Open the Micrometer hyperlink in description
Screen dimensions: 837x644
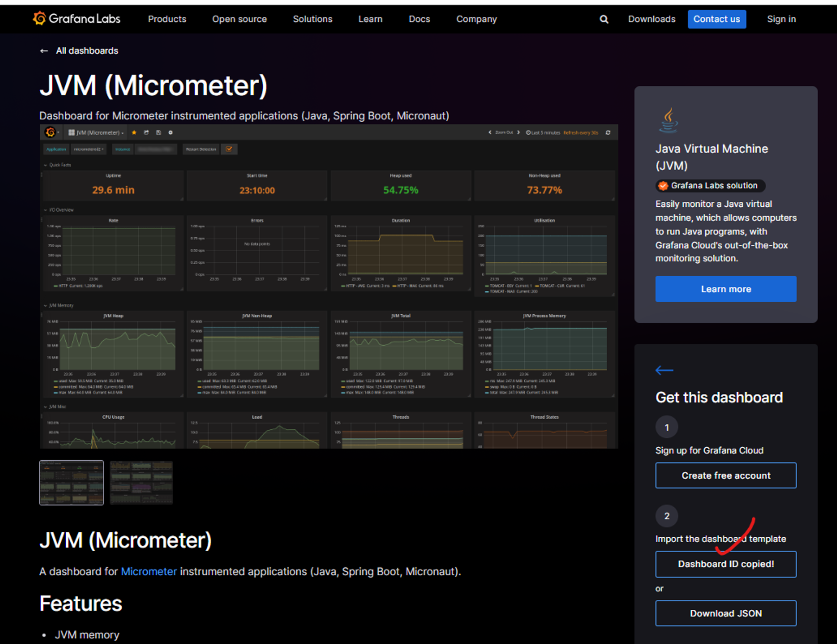pos(149,572)
